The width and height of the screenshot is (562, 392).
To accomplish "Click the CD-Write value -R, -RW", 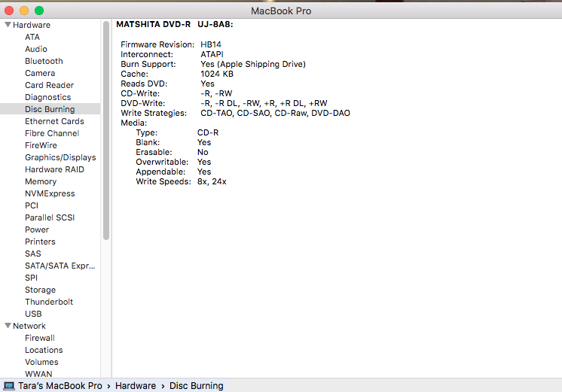I will pyautogui.click(x=216, y=93).
